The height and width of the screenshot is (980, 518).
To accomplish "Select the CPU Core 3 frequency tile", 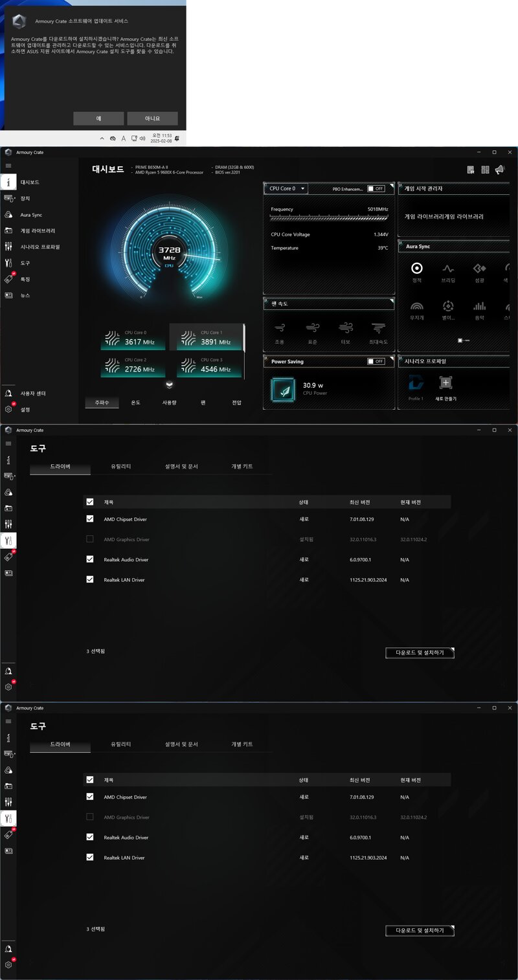I will [x=207, y=365].
